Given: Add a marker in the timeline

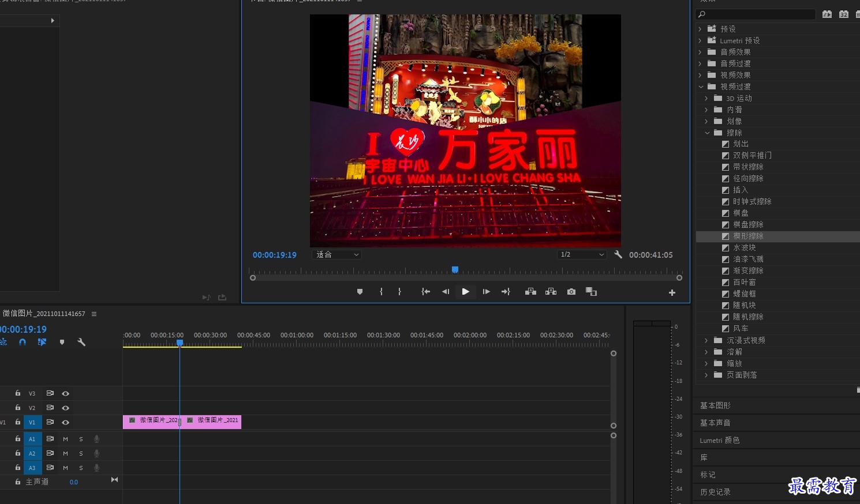Looking at the screenshot, I should 62,342.
